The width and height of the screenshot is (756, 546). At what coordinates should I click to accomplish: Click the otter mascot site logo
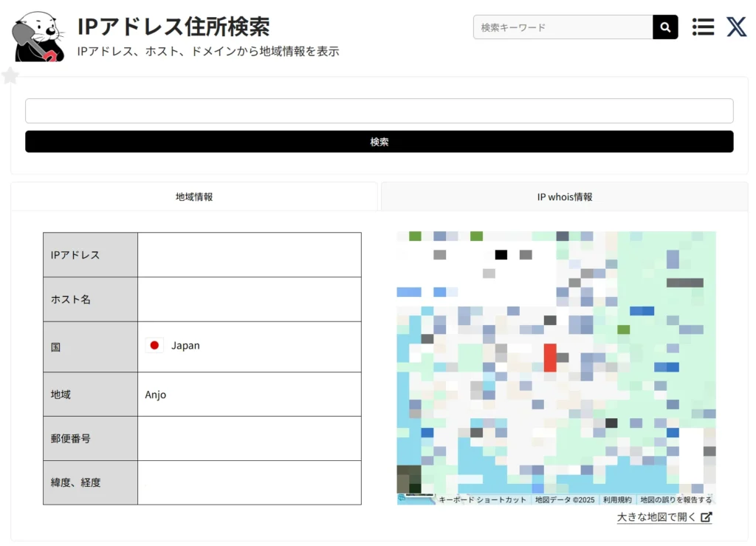pos(38,37)
